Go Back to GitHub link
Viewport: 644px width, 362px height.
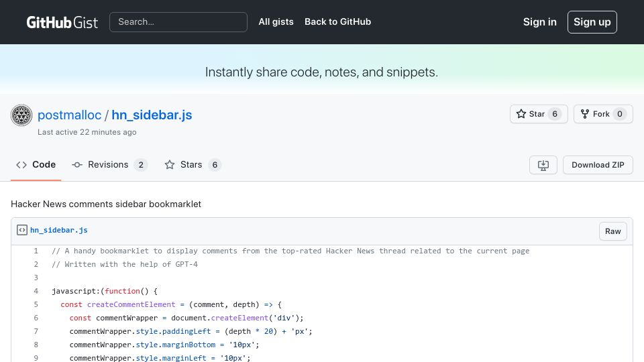coord(337,21)
